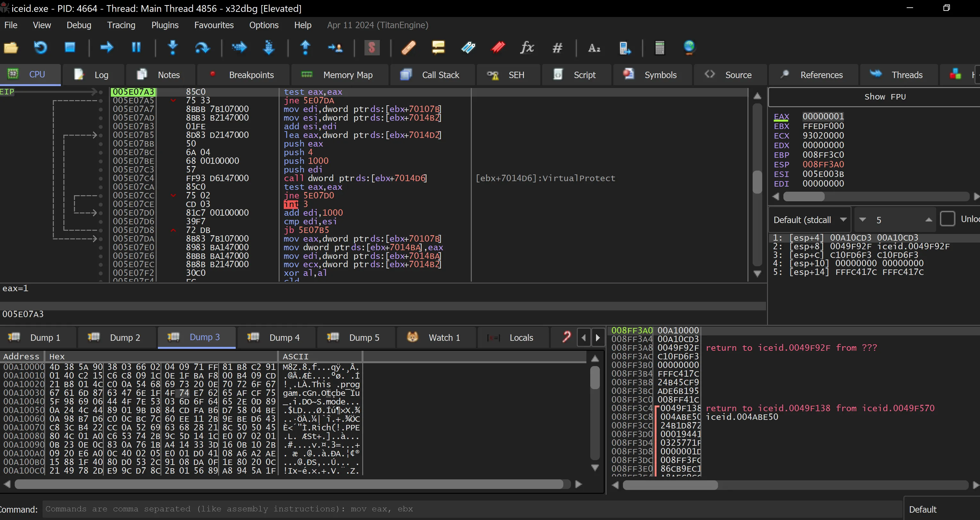
Task: Click dump address row 00A10000
Action: tap(24, 367)
